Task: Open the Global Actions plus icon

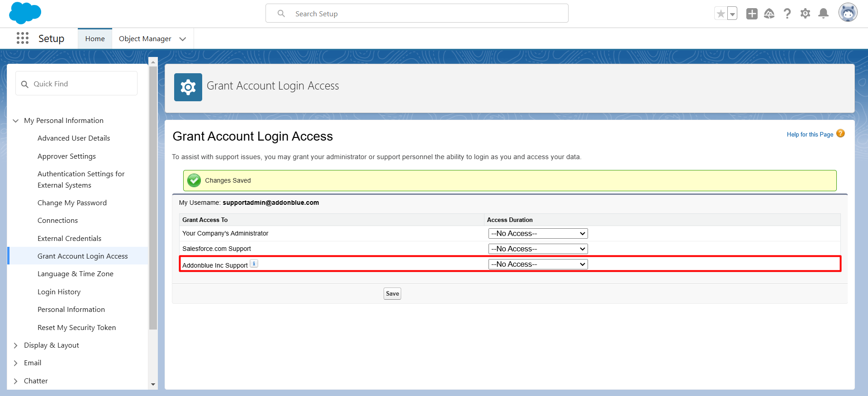Action: (x=752, y=14)
